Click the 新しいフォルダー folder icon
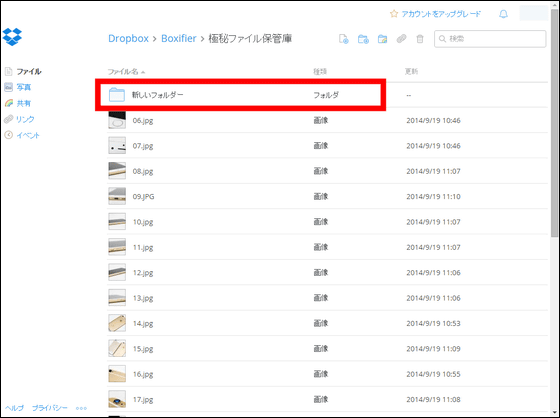Image resolution: width=560 pixels, height=418 pixels. click(x=117, y=95)
